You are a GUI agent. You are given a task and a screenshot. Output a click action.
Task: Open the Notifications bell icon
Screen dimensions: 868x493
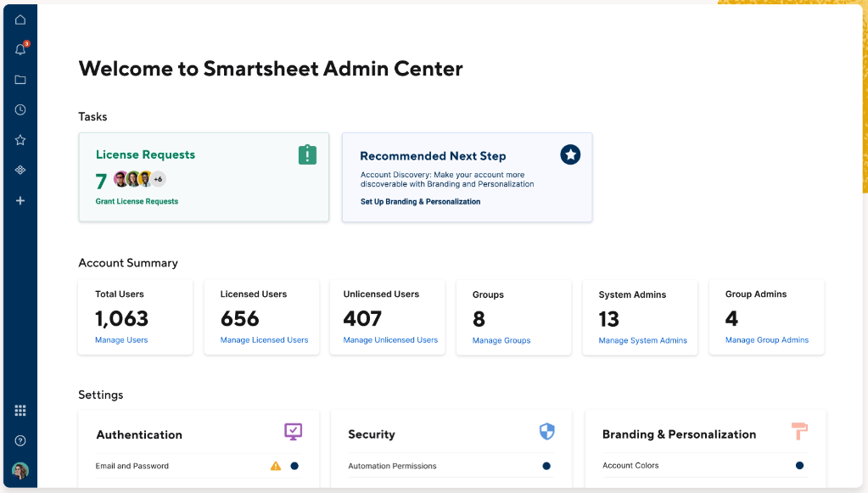coord(20,50)
